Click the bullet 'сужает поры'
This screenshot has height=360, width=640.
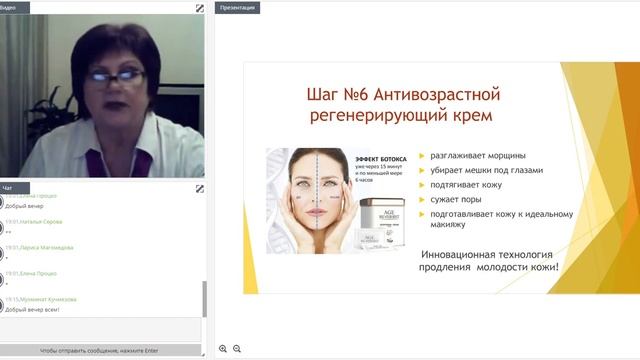(x=456, y=200)
